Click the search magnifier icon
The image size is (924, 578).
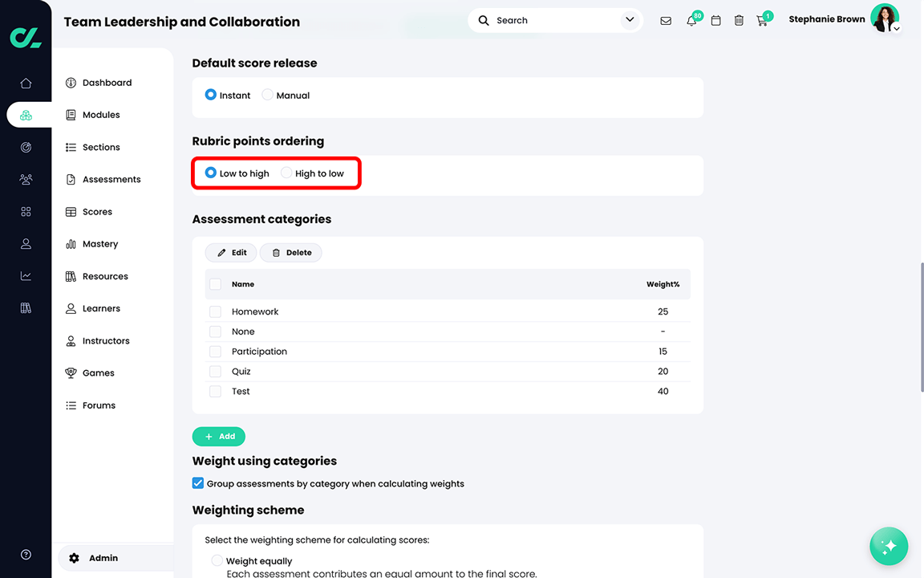[484, 21]
